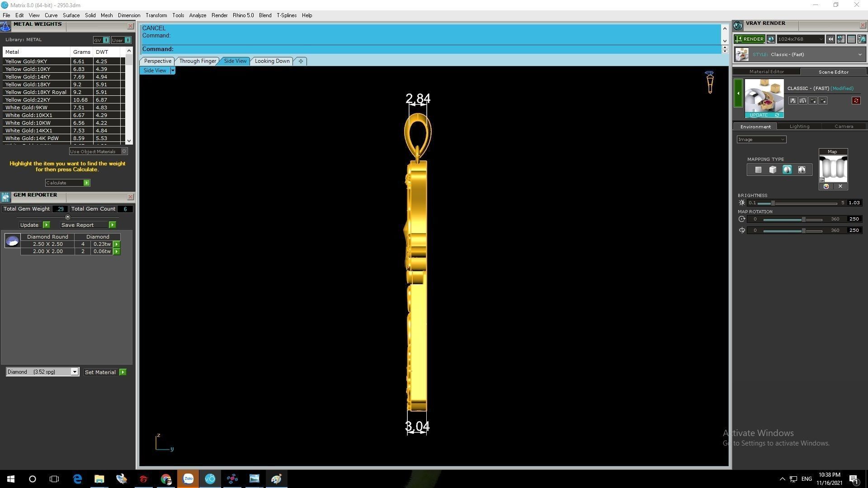Click the export scene folder icon

pos(823,101)
